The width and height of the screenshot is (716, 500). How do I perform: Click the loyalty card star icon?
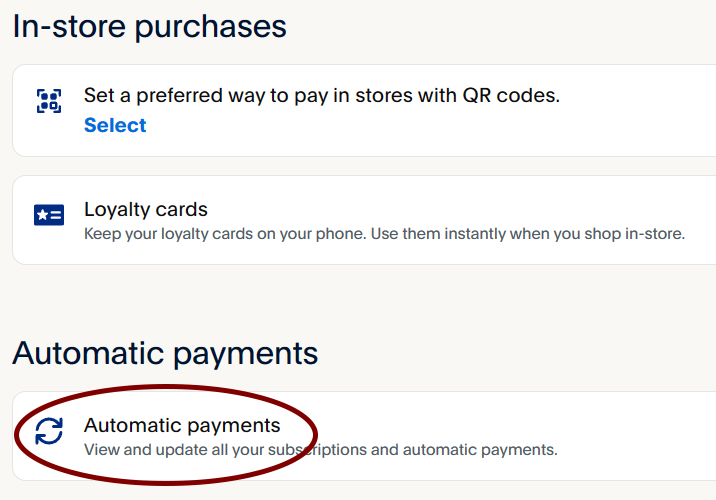[x=48, y=214]
